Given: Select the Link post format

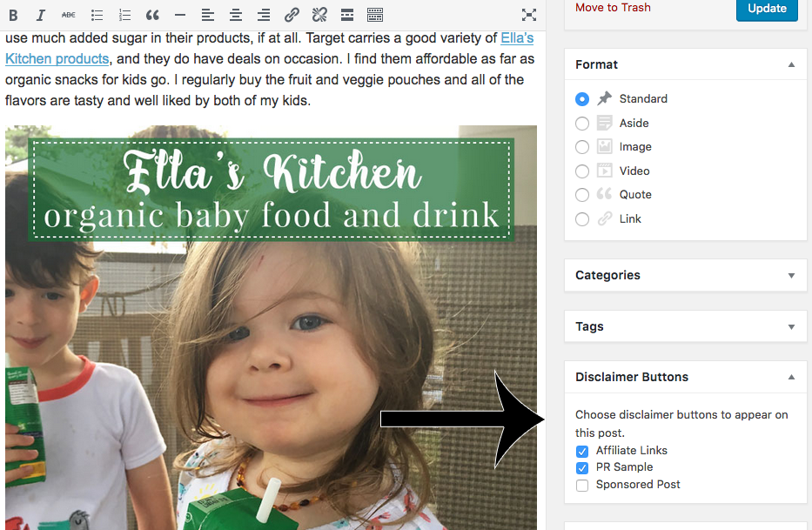Looking at the screenshot, I should 582,219.
